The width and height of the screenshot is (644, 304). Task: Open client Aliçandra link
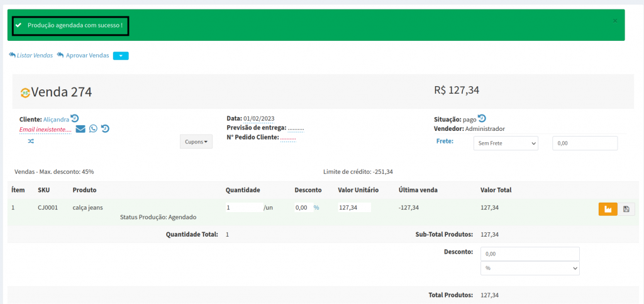tap(56, 119)
